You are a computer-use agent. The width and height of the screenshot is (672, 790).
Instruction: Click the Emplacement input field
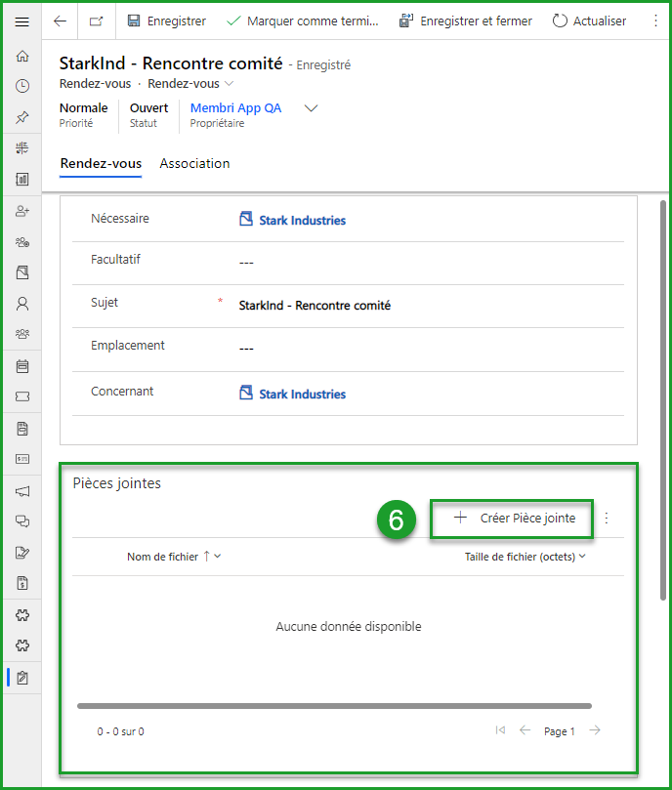click(x=430, y=349)
